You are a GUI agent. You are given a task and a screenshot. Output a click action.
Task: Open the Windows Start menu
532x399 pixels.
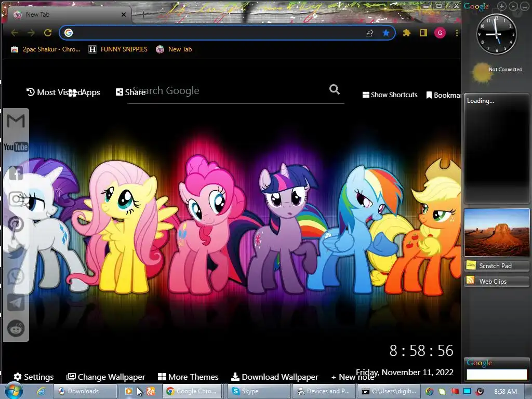13,391
